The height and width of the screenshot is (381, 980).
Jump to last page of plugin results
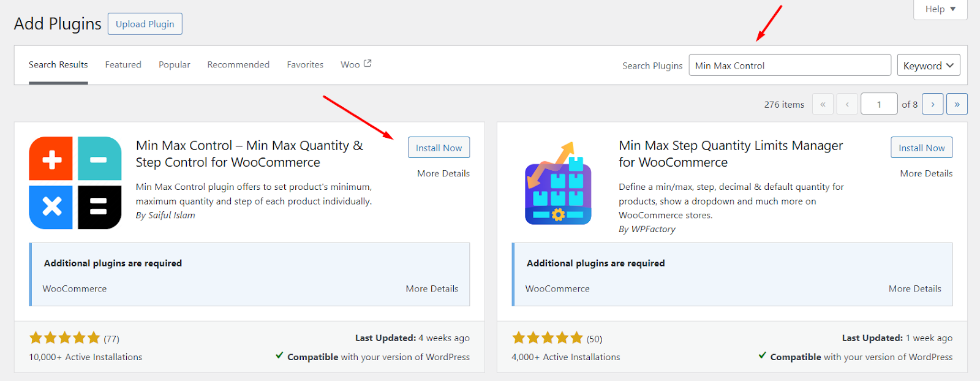(957, 104)
